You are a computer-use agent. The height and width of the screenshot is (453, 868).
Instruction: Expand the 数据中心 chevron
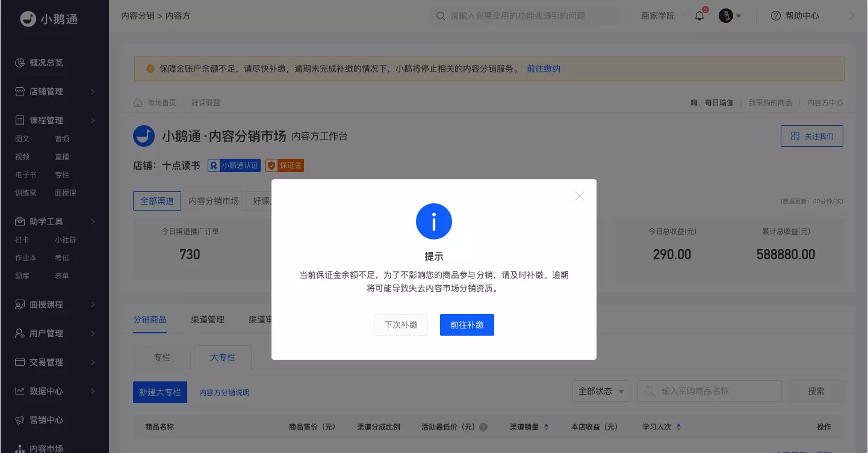tap(93, 391)
